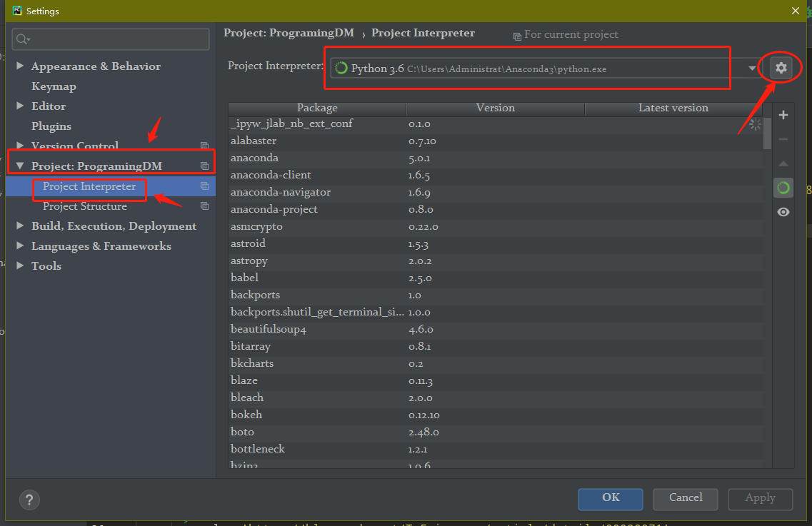Click the uninstall package minus icon
Viewport: 812px width, 526px height.
(783, 138)
